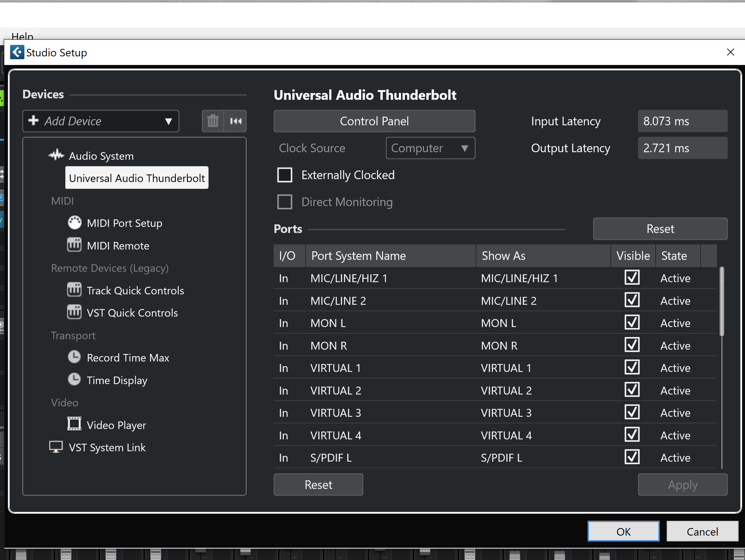Select the MIDI Remote keyboard icon
745x560 pixels.
pos(74,245)
